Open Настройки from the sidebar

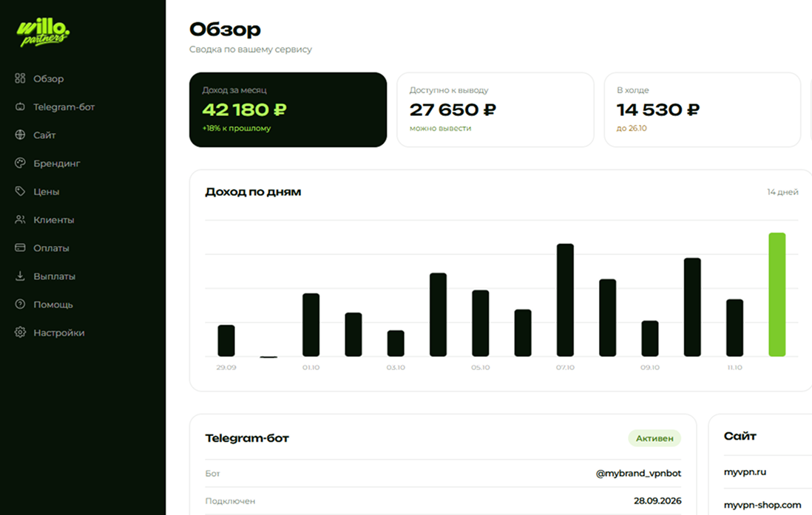pos(59,332)
